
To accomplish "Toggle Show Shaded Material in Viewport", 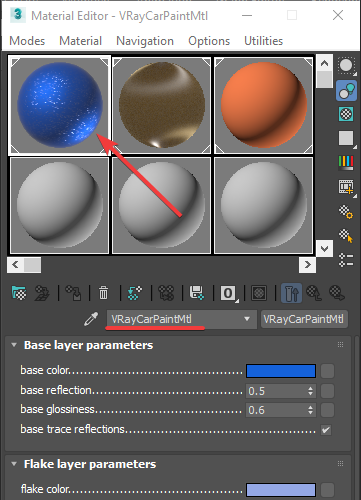I will click(259, 293).
